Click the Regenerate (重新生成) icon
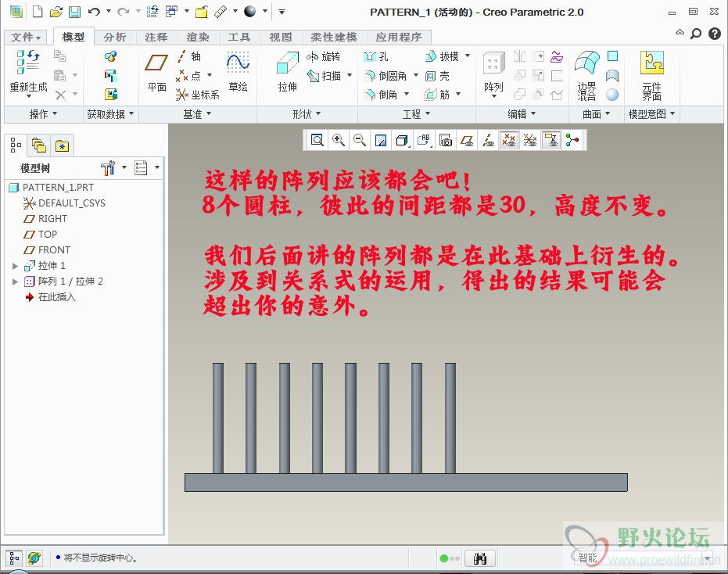 [28, 63]
